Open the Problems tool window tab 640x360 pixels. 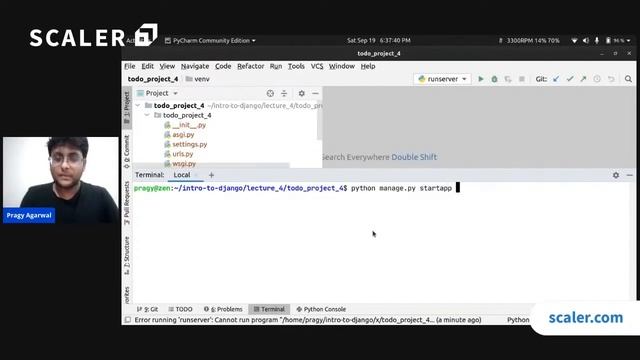223,309
